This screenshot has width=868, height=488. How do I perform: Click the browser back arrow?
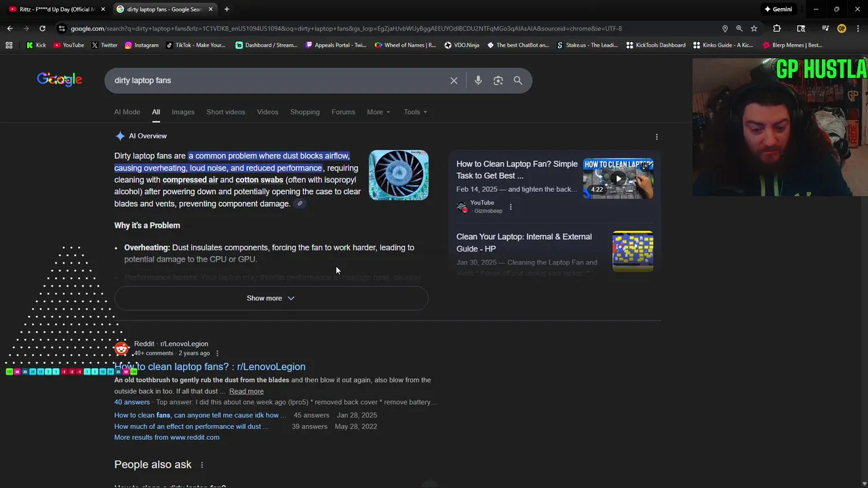click(x=9, y=28)
